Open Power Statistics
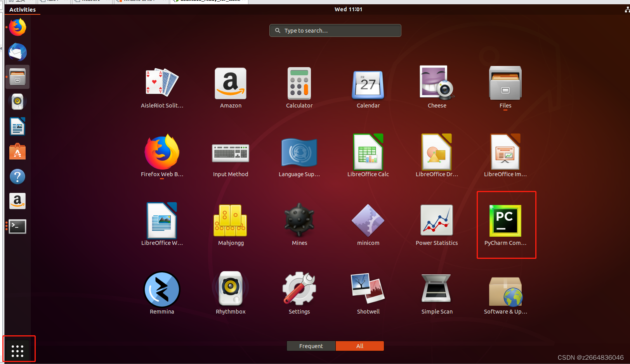Image resolution: width=630 pixels, height=364 pixels. pyautogui.click(x=437, y=225)
